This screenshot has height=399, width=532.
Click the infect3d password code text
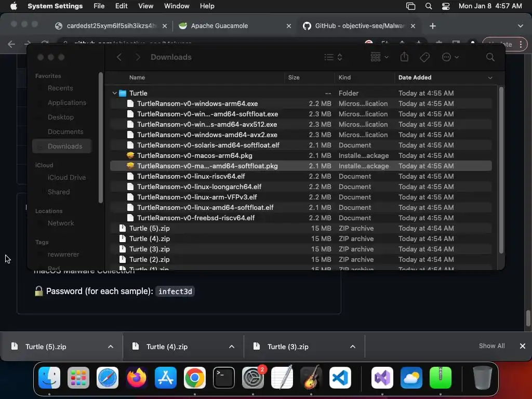(175, 291)
